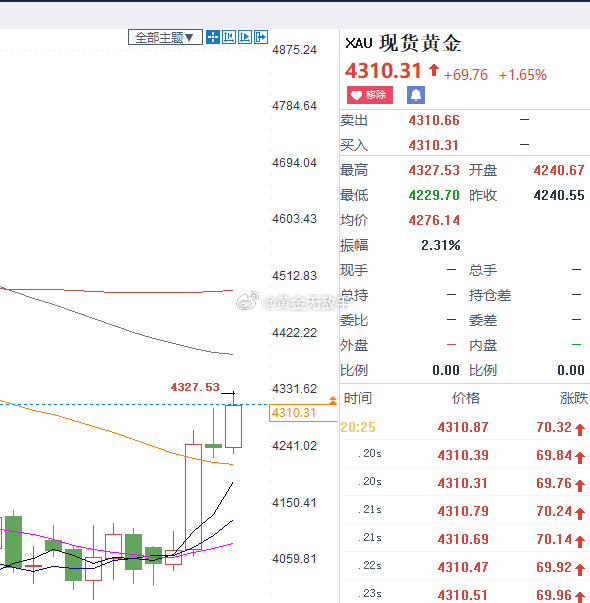590x603 pixels.
Task: Toggle the crosshair cursor icon
Action: 213,37
